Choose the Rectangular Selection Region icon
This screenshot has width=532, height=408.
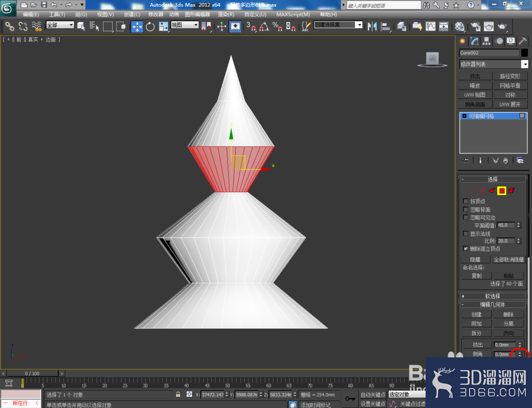pos(107,26)
